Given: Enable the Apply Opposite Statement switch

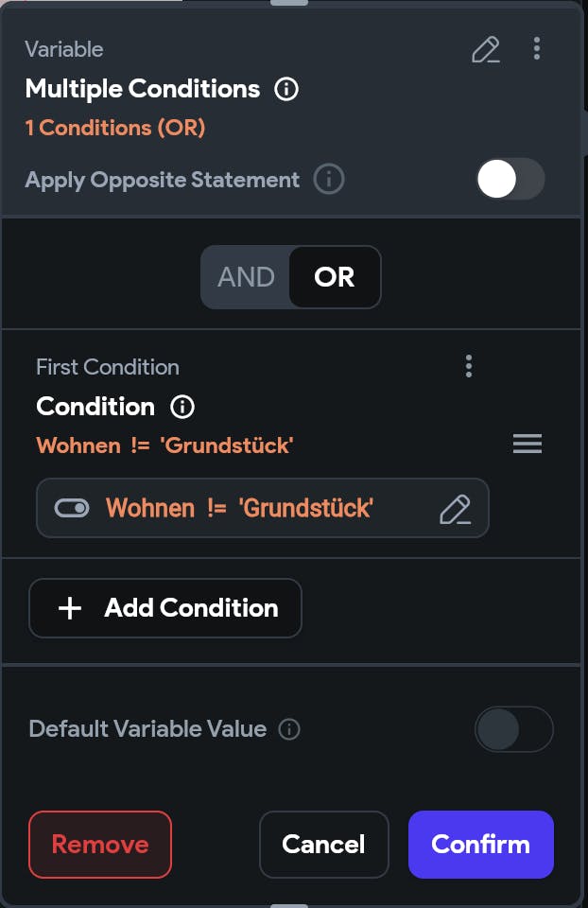Looking at the screenshot, I should (x=510, y=179).
